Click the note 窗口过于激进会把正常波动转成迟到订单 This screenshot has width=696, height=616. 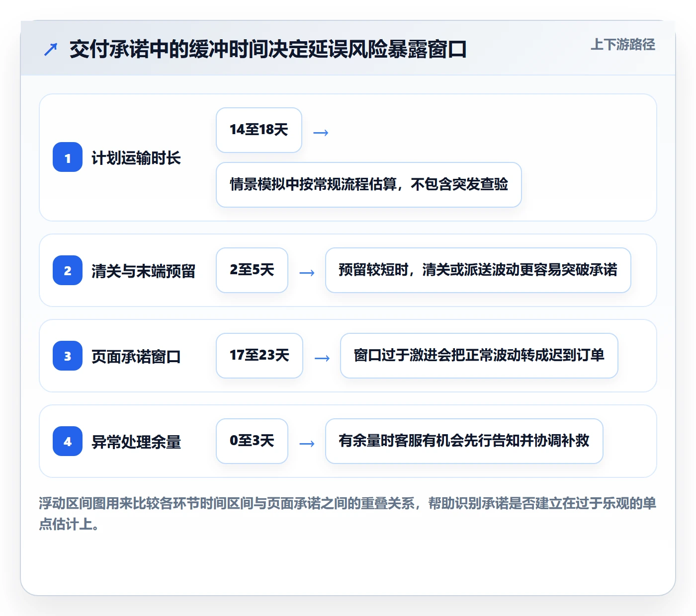pos(479,356)
